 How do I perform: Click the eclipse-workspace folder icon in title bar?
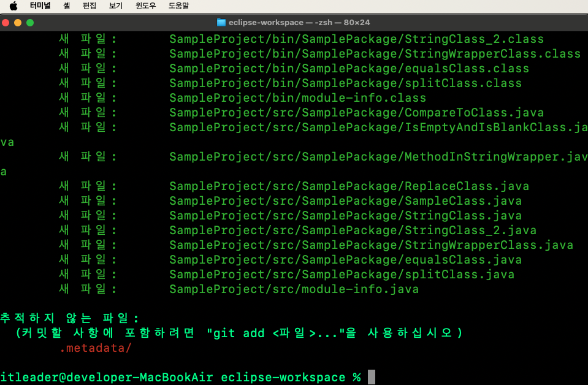221,23
